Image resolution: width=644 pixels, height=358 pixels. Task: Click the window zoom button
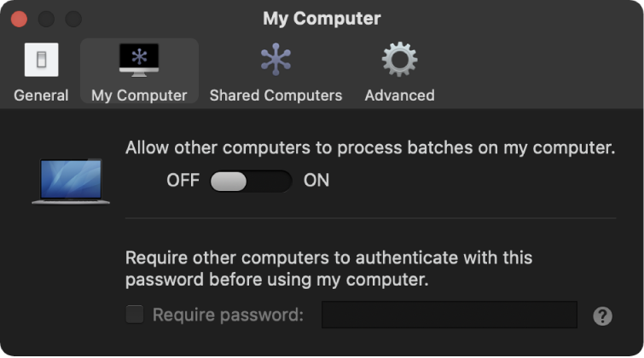click(73, 19)
